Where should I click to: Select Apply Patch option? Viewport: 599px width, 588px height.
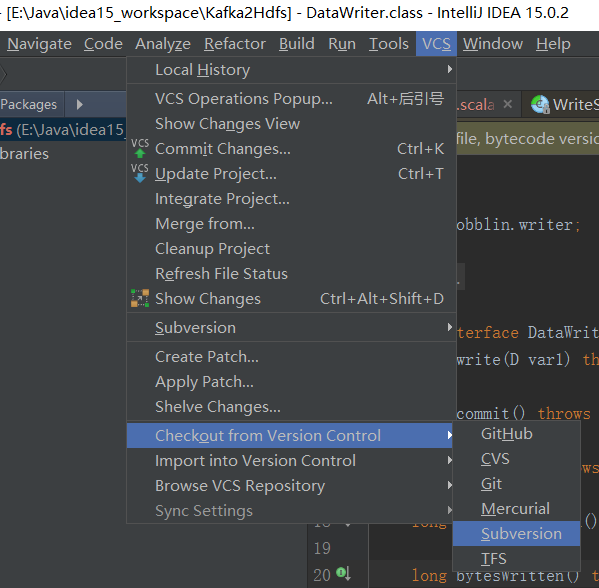[291, 382]
